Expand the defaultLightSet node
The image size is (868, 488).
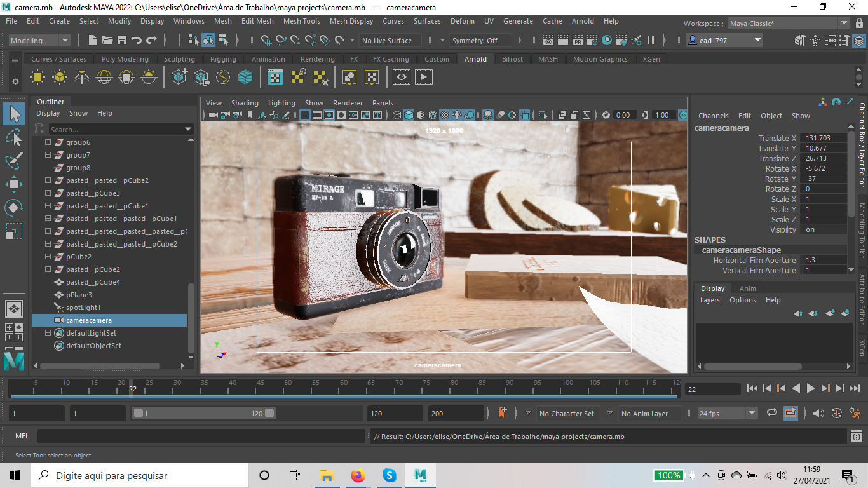pyautogui.click(x=48, y=333)
